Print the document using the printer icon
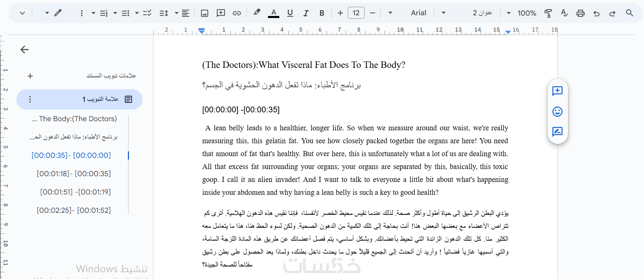This screenshot has width=644, height=279. pyautogui.click(x=581, y=13)
